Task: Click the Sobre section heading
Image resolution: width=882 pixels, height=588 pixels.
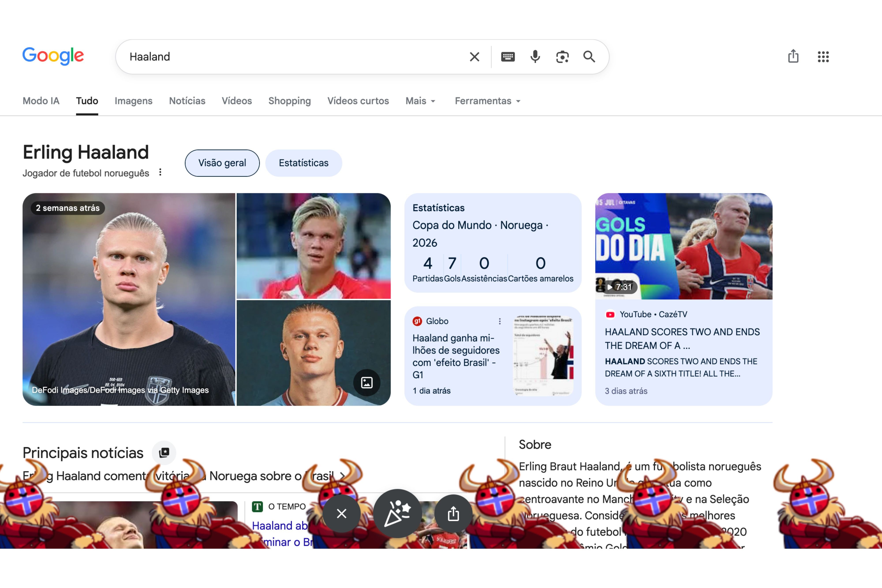Action: click(535, 444)
